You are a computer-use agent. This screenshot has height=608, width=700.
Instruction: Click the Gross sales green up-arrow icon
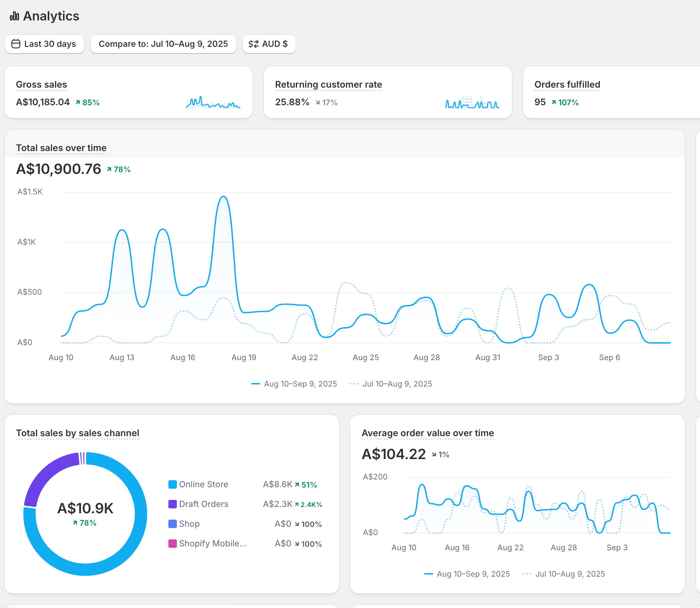(x=78, y=102)
